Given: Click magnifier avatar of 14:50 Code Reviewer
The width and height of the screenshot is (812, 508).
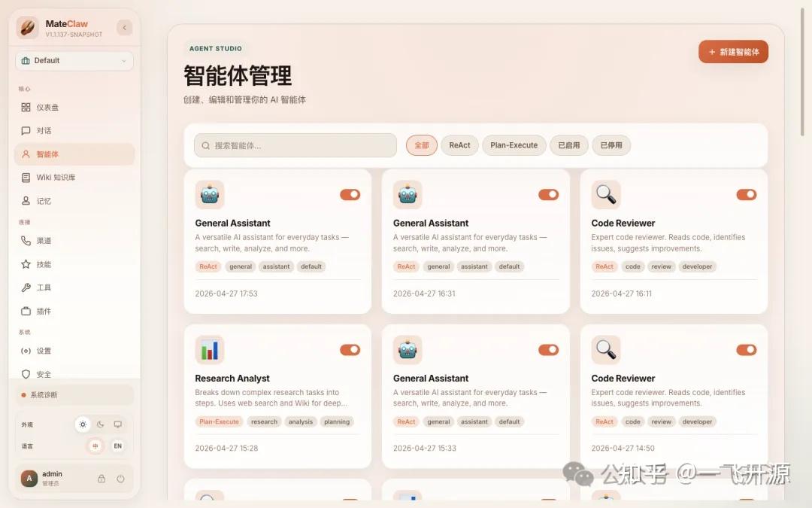Looking at the screenshot, I should (x=606, y=350).
